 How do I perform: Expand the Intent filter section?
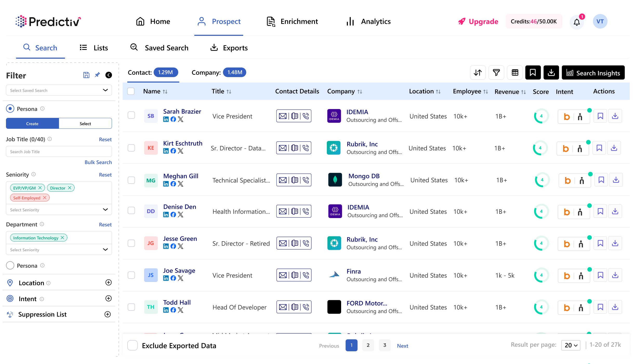coord(109,298)
